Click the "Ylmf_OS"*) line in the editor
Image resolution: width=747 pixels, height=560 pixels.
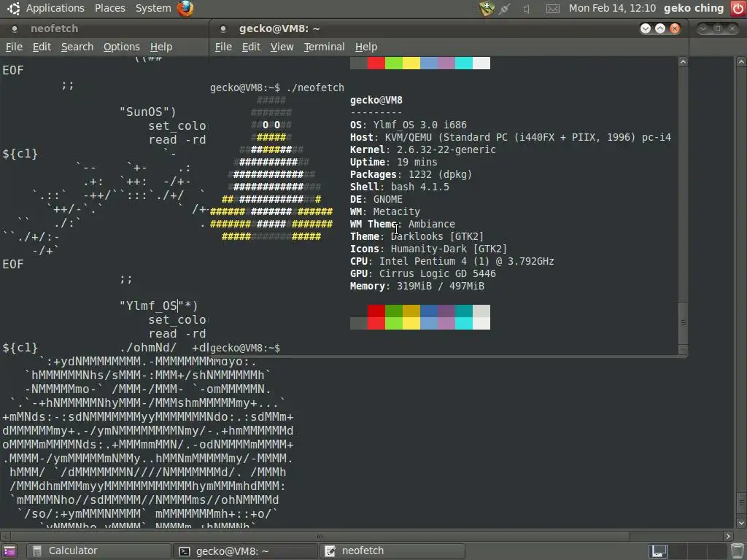coord(158,306)
